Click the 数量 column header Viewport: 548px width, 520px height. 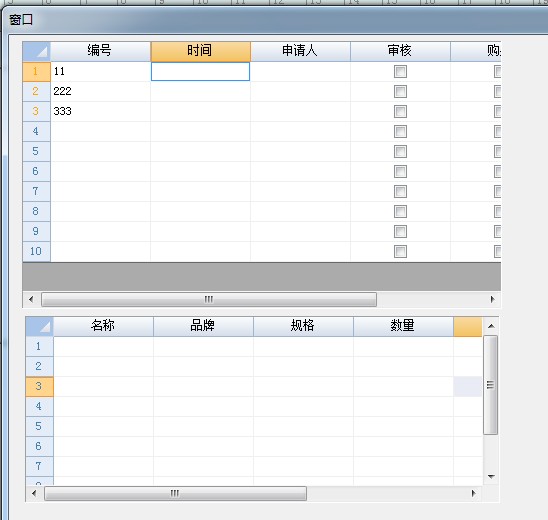pyautogui.click(x=403, y=326)
